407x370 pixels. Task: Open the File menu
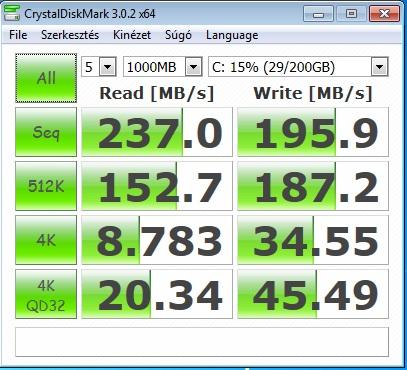coord(18,35)
